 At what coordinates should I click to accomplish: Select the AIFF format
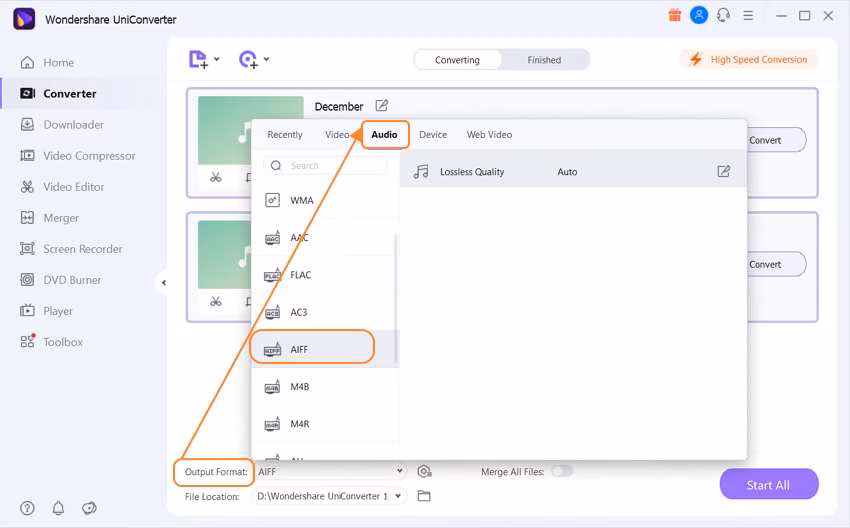click(x=325, y=349)
